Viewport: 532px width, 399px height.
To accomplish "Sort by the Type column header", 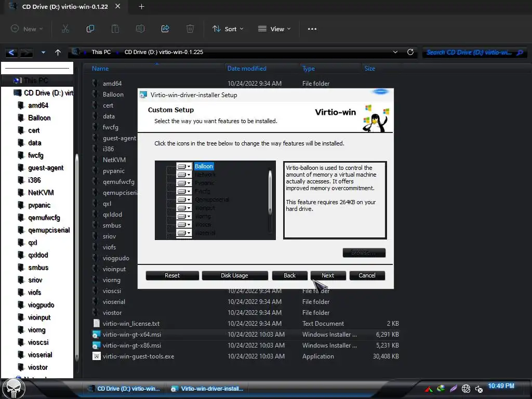I will tap(309, 69).
